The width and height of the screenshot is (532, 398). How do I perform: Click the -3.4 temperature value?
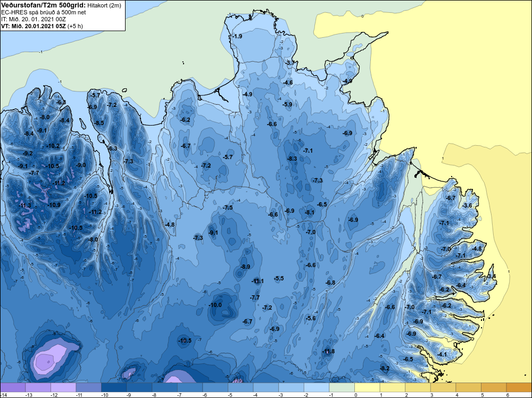pyautogui.click(x=491, y=277)
